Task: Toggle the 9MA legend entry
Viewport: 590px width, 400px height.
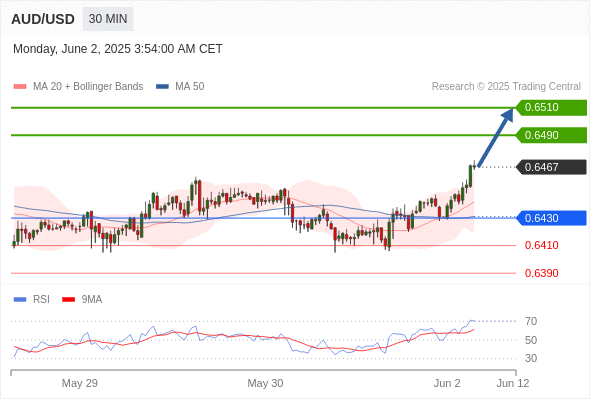Action: pos(82,300)
